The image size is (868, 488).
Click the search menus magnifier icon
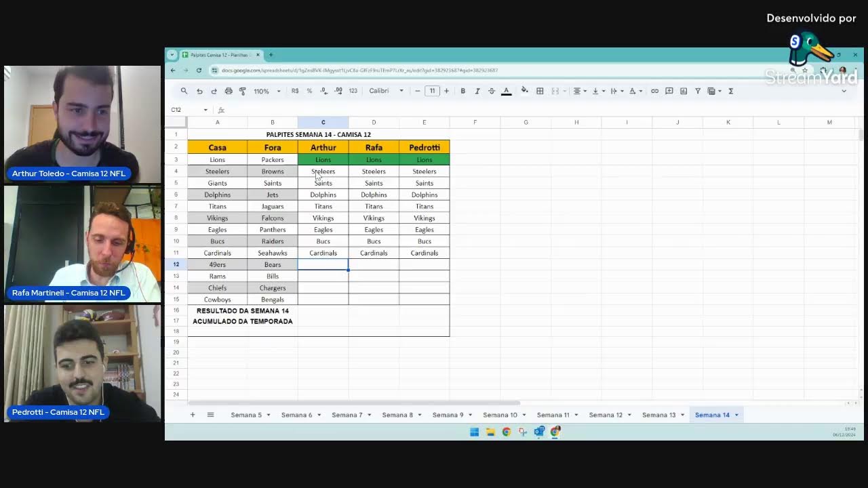pyautogui.click(x=184, y=91)
